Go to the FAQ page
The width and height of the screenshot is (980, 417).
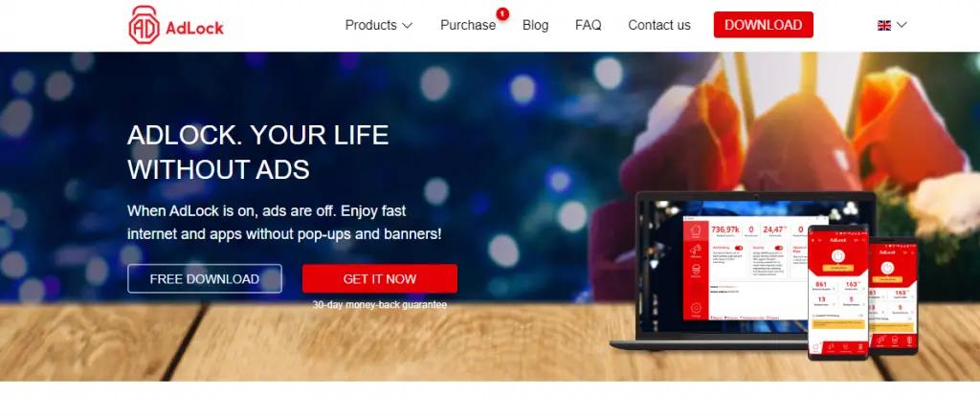(589, 25)
